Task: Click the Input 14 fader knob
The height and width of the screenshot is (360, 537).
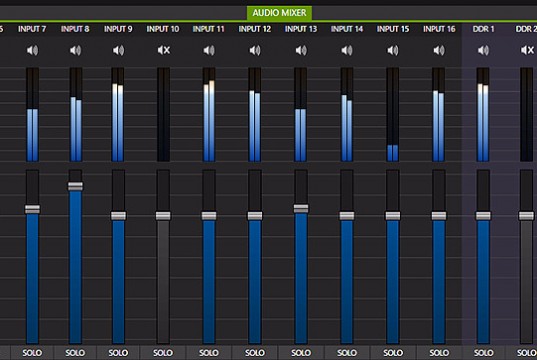Action: 347,216
